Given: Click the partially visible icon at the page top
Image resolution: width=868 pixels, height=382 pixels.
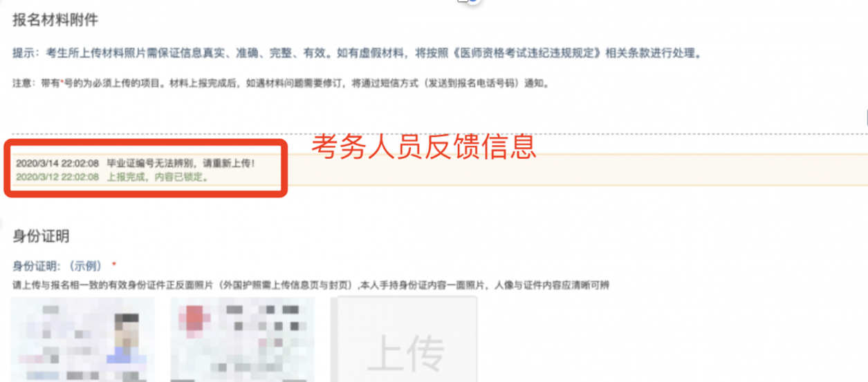Looking at the screenshot, I should point(469,2).
